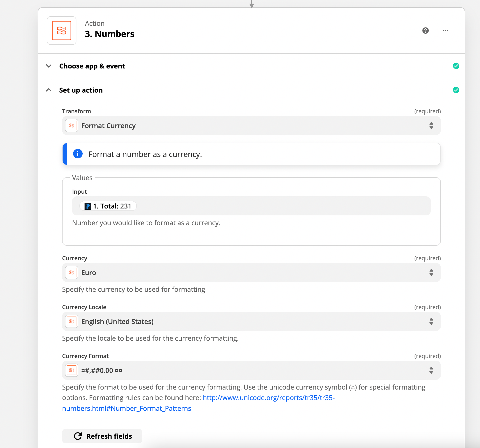Viewport: 480px width, 448px height.
Task: Click the blue info icon in the banner
Action: point(78,154)
